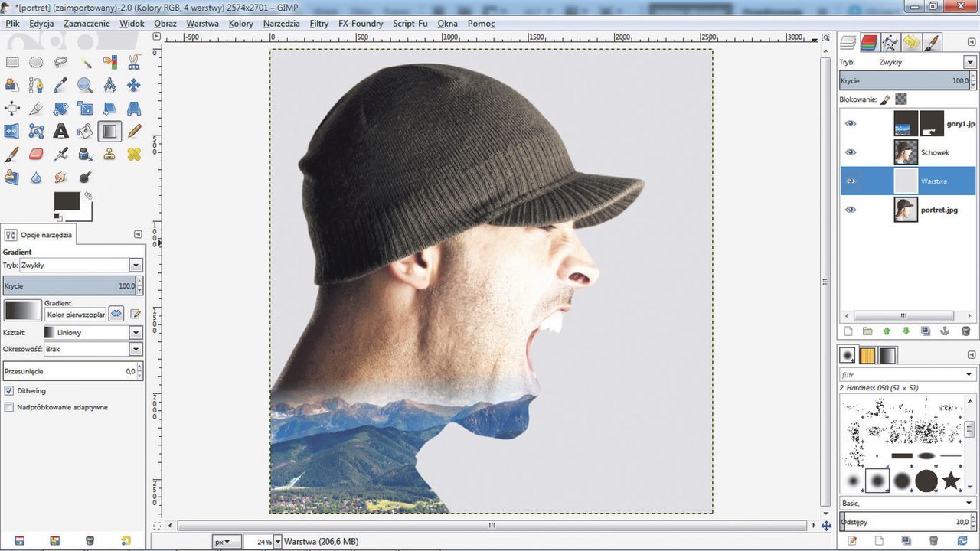Select the Ink tool
This screenshot has width=980, height=551.
[x=85, y=154]
